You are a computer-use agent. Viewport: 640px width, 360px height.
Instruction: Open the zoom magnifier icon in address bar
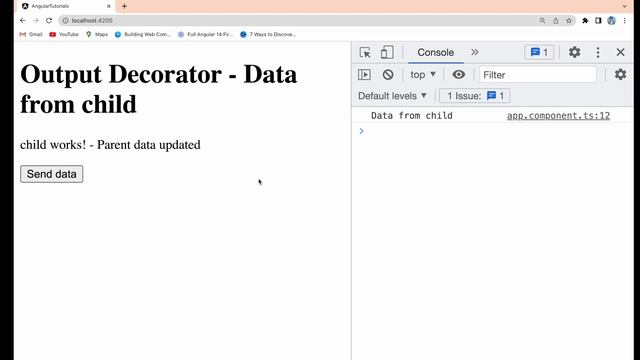point(542,20)
